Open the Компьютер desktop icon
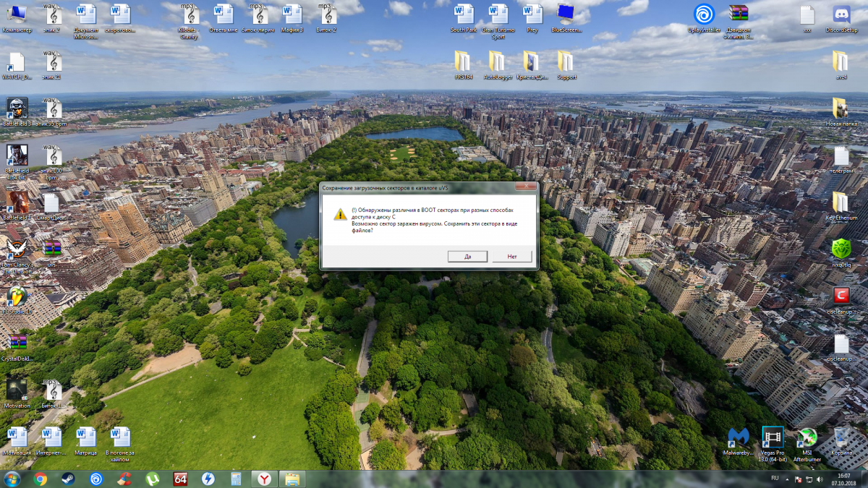Viewport: 868px width, 488px height. click(x=17, y=19)
